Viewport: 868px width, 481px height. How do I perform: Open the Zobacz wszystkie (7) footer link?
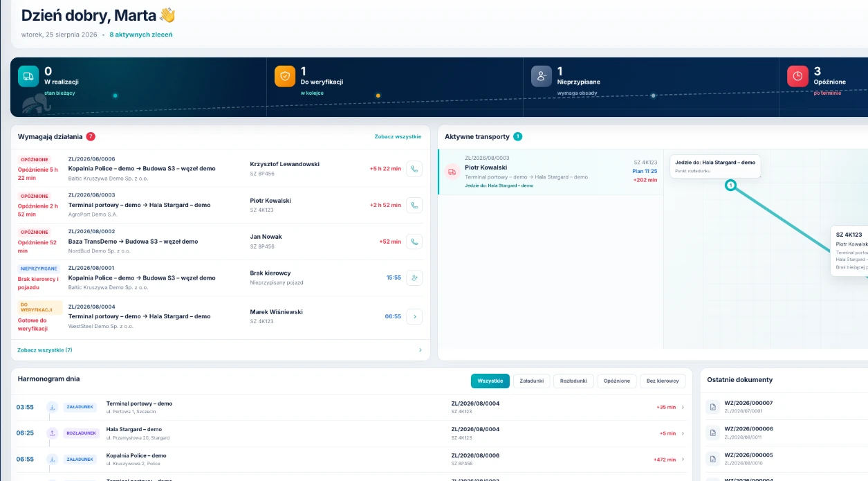(x=45, y=350)
